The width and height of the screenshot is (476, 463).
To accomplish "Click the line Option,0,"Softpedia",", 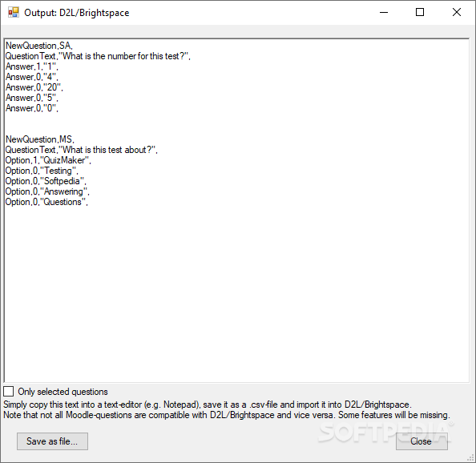I will [x=46, y=181].
